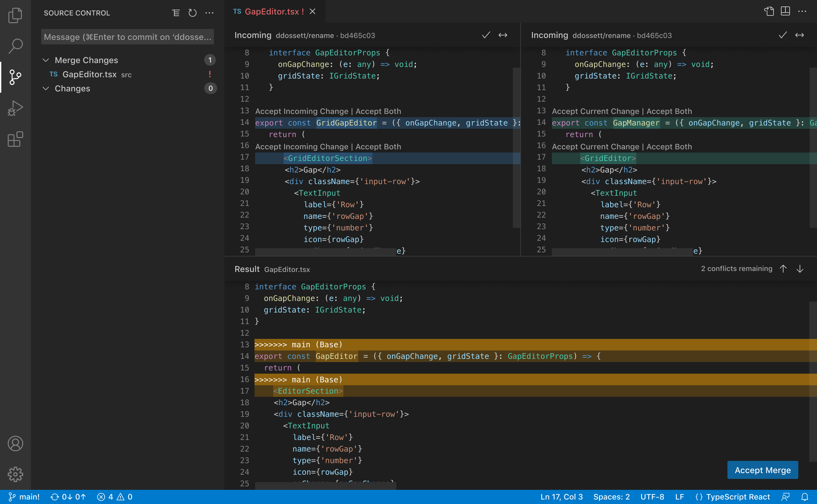Jump to next conflict with the down arrow
This screenshot has width=817, height=504.
[800, 269]
